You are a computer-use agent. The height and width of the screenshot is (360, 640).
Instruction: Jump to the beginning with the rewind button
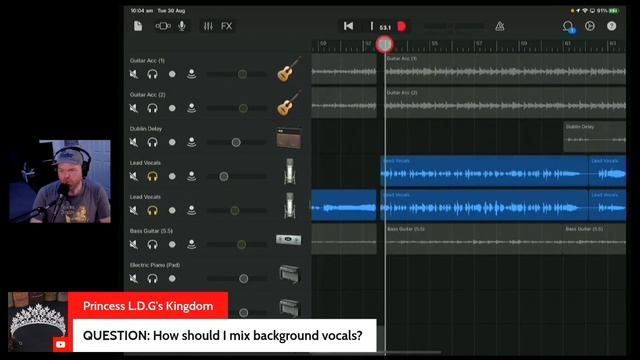[348, 26]
